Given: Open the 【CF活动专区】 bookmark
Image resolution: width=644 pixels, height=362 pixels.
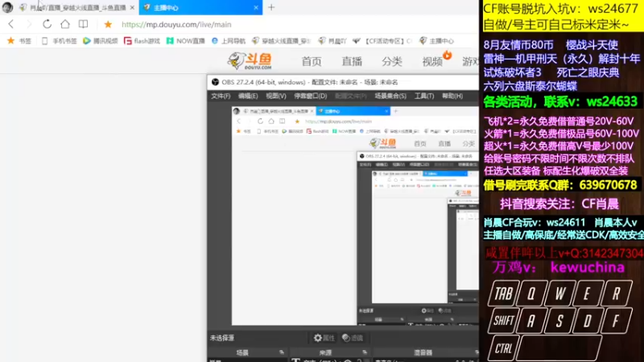Looking at the screenshot, I should [x=382, y=41].
